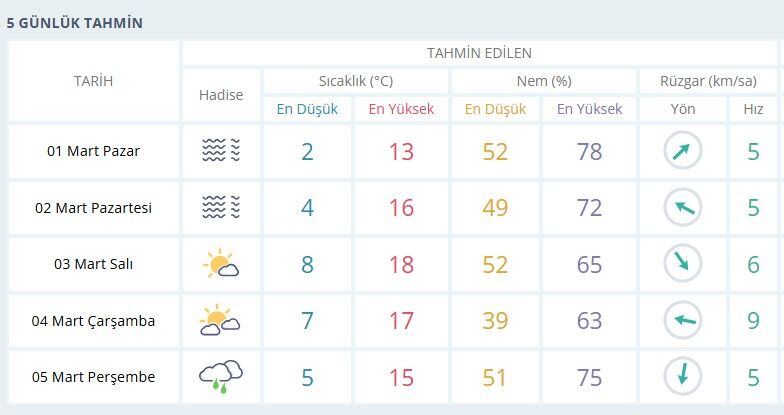Click the wind direction arrow for 04 Mart Çarşamba

pos(683,320)
